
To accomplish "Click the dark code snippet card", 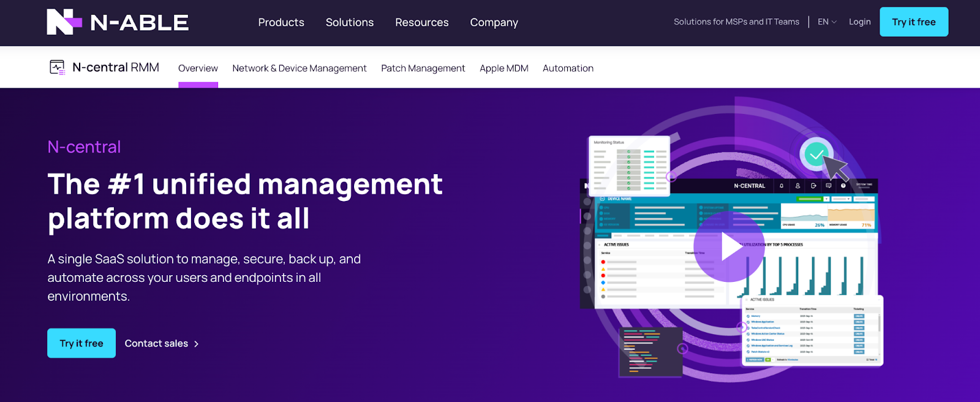I will pyautogui.click(x=650, y=352).
